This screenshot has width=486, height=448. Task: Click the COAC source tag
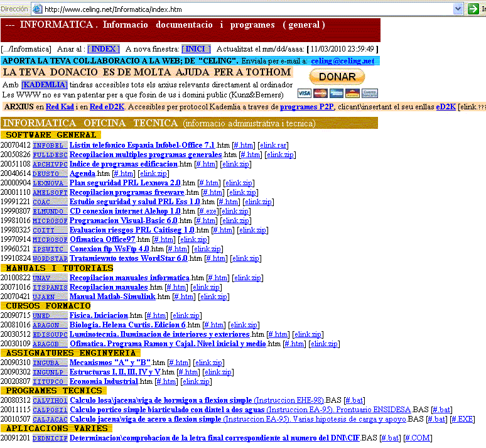pos(50,202)
